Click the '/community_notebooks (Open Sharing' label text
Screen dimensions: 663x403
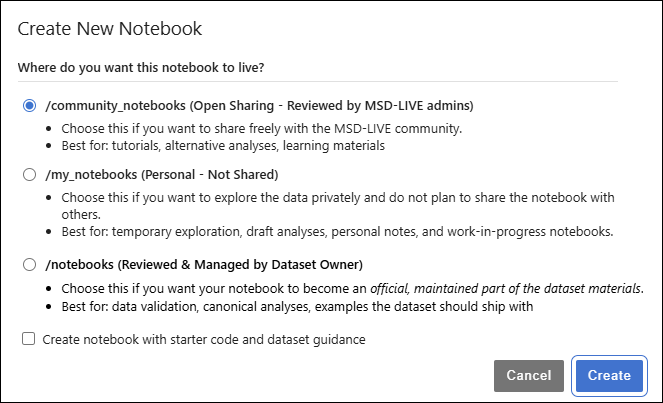point(159,105)
